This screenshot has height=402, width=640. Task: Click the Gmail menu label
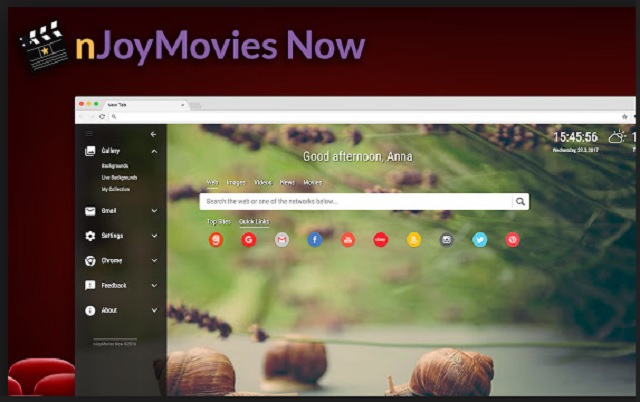point(109,211)
